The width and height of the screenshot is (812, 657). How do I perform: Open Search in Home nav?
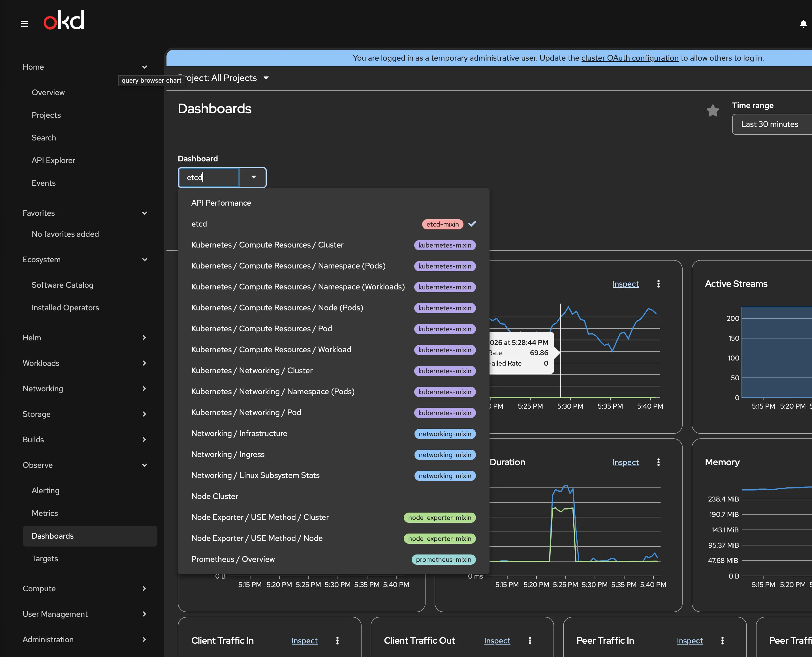[x=90, y=138]
